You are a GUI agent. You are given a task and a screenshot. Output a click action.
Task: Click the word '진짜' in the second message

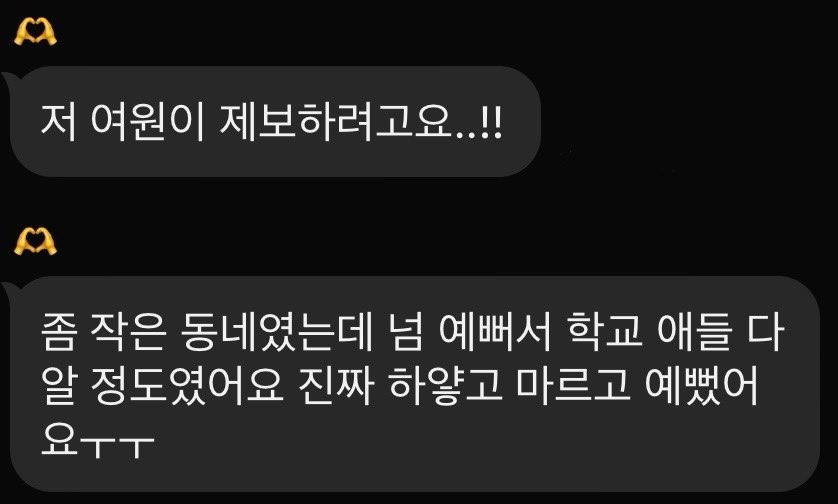(x=335, y=386)
